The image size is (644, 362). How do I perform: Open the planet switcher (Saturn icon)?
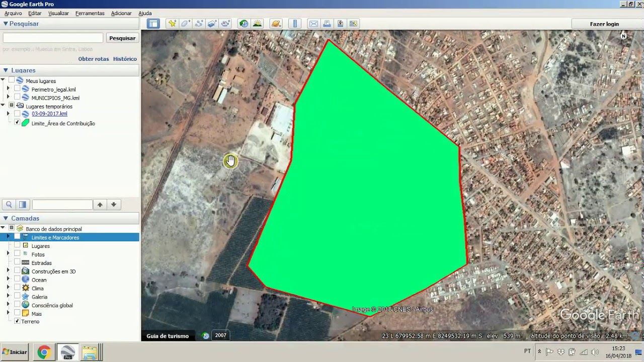275,24
